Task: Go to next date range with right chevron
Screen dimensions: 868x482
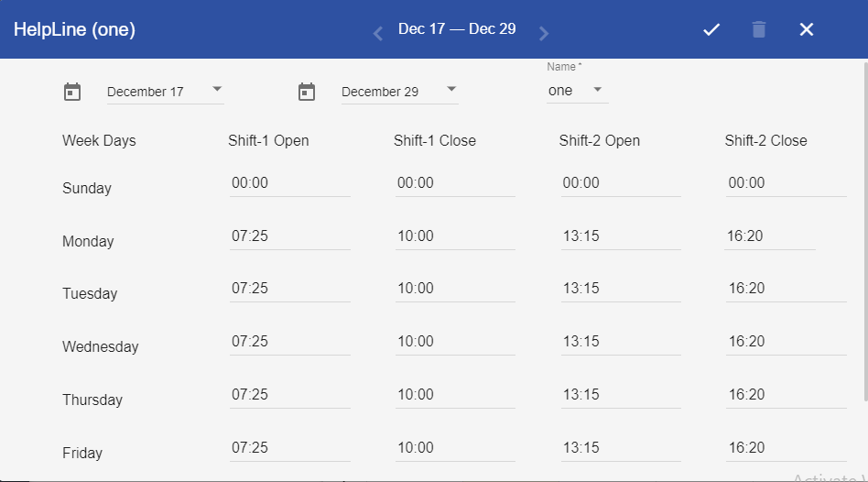Action: click(x=544, y=34)
